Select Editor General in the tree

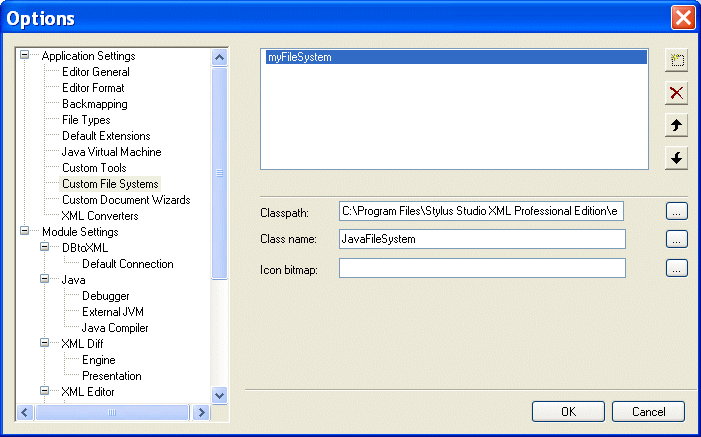(x=95, y=72)
